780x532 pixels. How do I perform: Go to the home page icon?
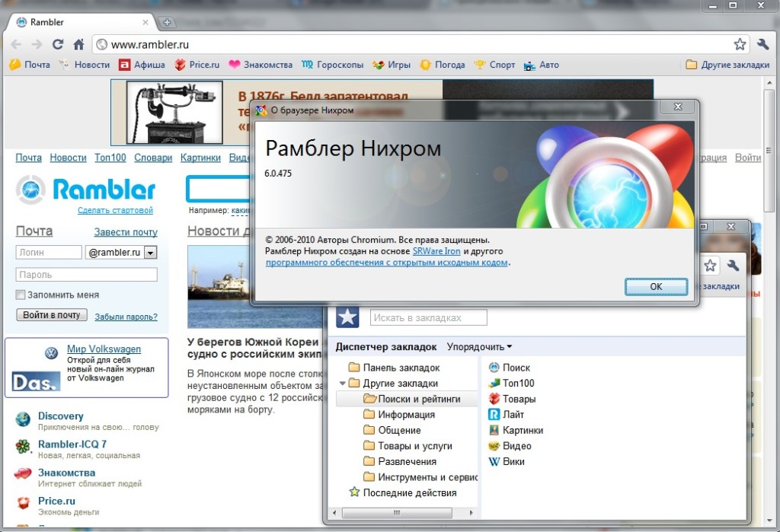tap(78, 45)
